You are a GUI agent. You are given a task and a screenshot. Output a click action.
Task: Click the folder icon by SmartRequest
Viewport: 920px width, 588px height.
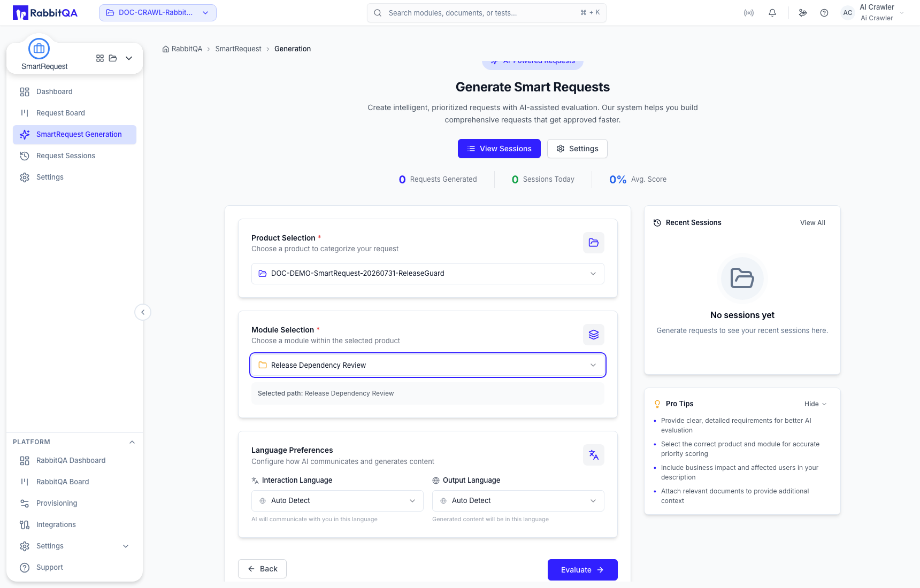coord(113,58)
